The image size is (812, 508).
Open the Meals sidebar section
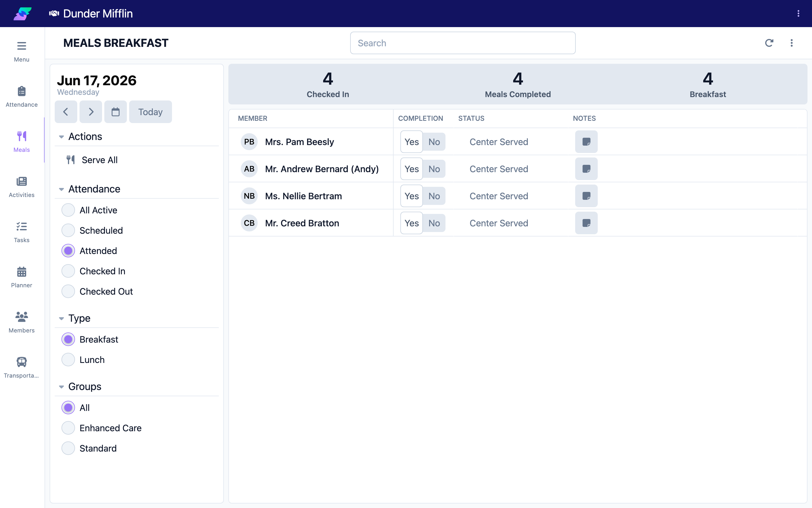(x=21, y=141)
